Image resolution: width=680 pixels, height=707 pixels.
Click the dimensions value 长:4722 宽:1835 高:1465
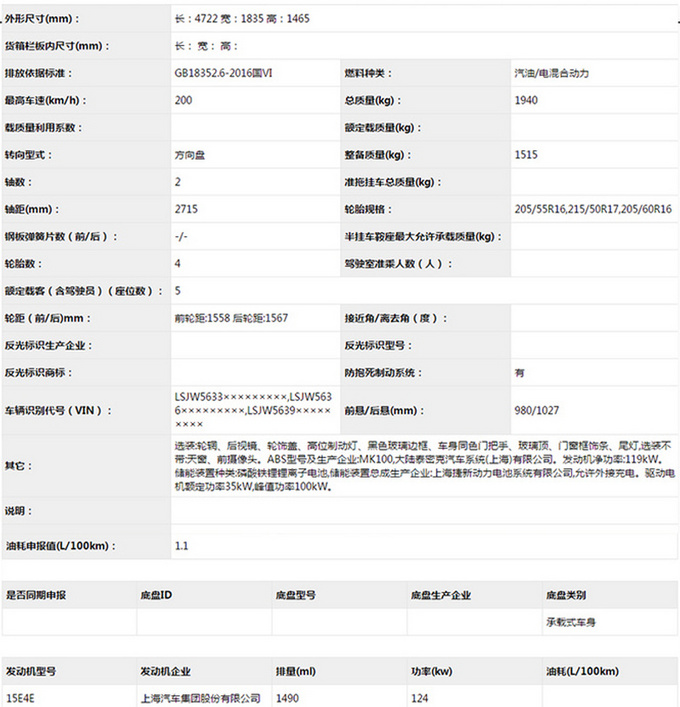242,18
